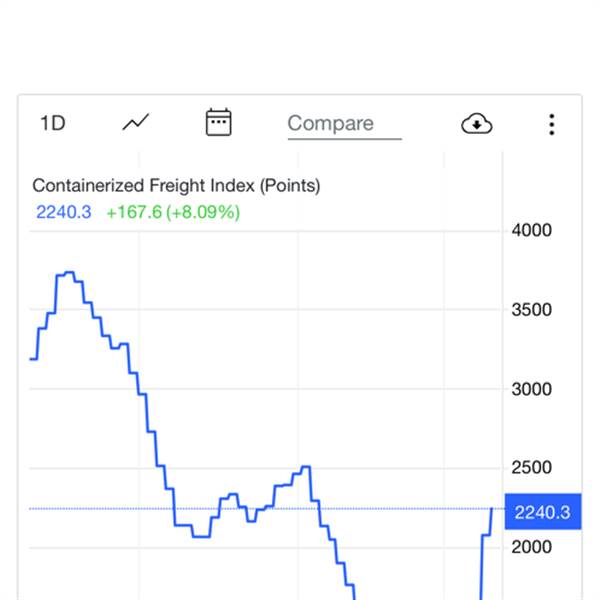
Task: Click the blue 2240.3 price tag
Action: [543, 512]
